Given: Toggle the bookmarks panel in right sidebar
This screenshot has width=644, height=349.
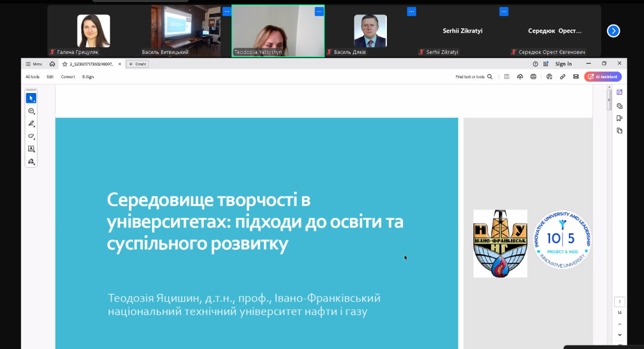Looking at the screenshot, I should 619,118.
